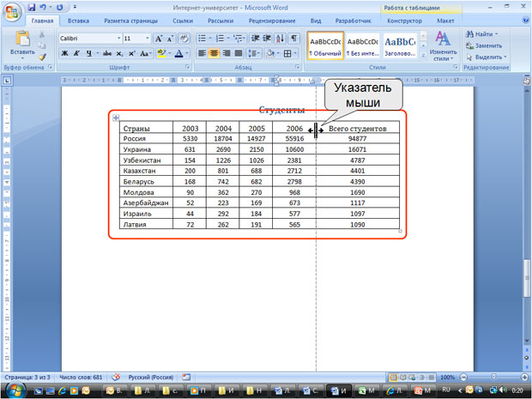The height and width of the screenshot is (399, 532).
Task: Click the Заменить button
Action: coord(487,45)
